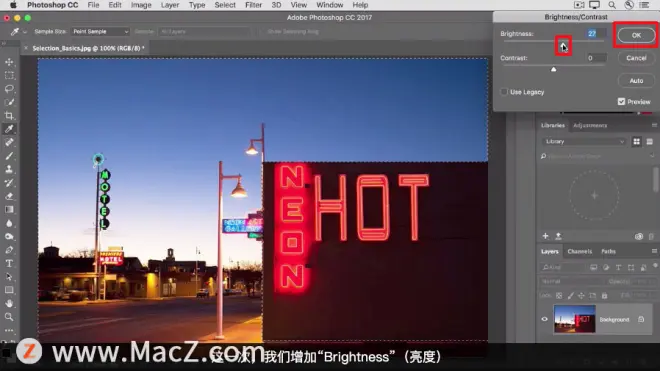Screen dimensions: 660x371
Task: Toggle the Use Legacy checkbox
Action: (x=504, y=92)
